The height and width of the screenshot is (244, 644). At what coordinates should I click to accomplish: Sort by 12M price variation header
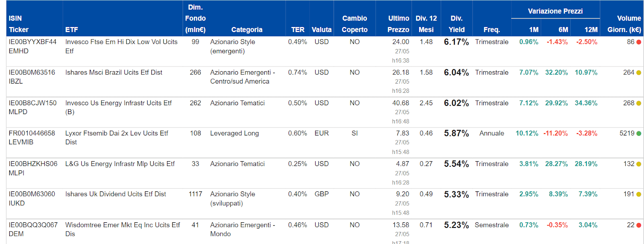591,30
